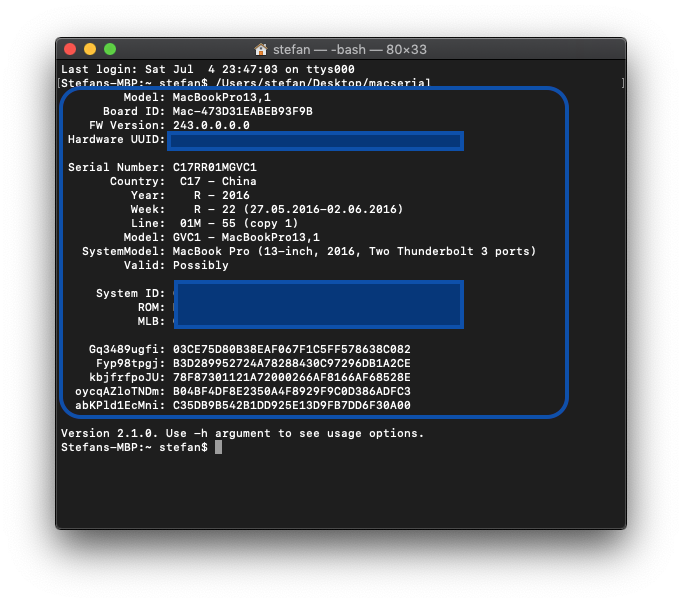Click Valid value 'Possibly'
This screenshot has height=603, width=682.
(201, 265)
